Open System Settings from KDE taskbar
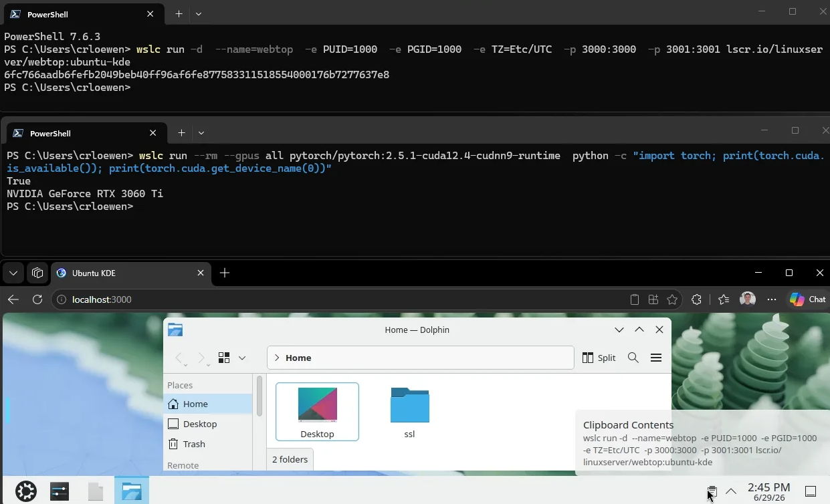Viewport: 830px width, 504px height. (60, 491)
